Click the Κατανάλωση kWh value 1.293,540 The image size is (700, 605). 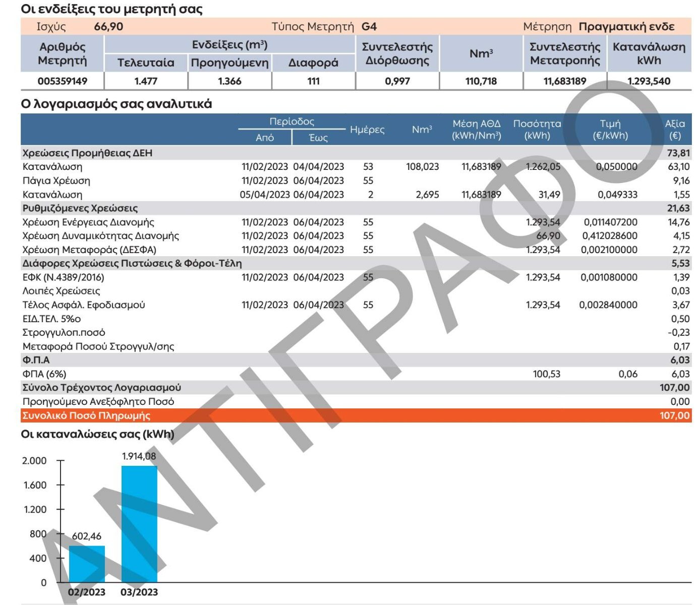[x=649, y=81]
